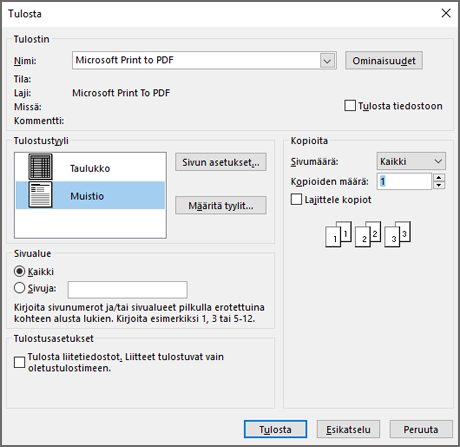Viewport: 460px width, 447px height.
Task: Increase copies with the up arrow
Action: coord(439,177)
